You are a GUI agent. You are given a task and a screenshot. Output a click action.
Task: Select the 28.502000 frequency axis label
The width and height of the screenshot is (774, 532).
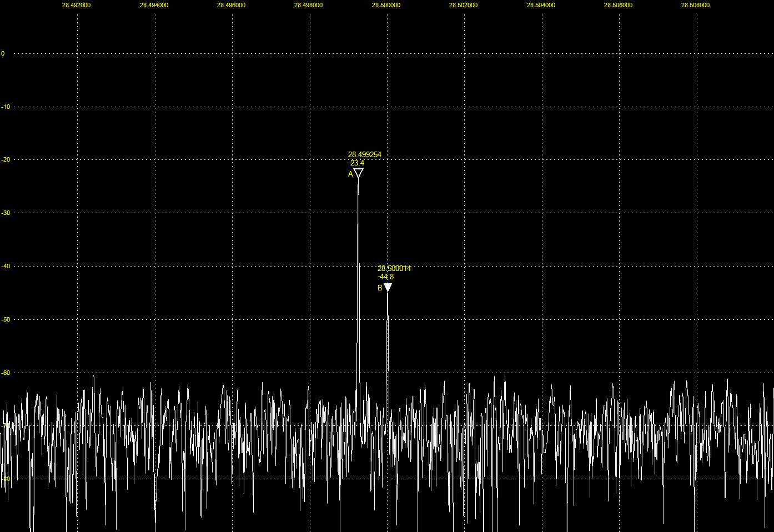[x=463, y=5]
